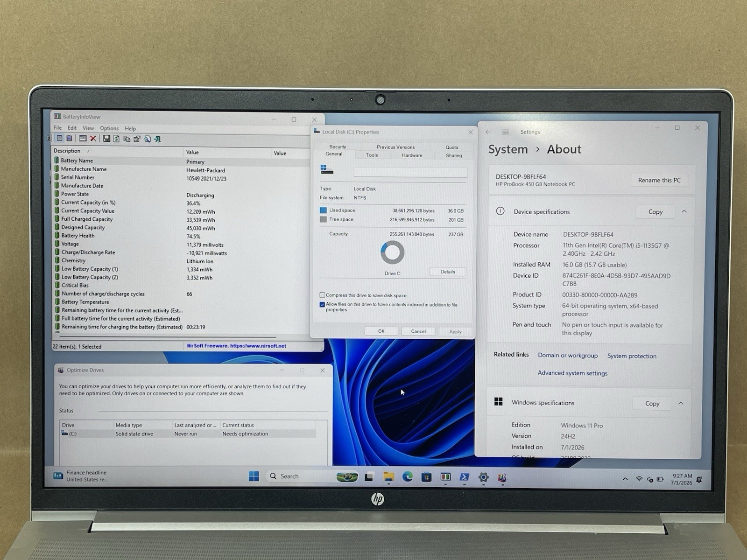Click the BatteryInfoView icon on the taskbar
The width and height of the screenshot is (747, 560).
point(445,477)
